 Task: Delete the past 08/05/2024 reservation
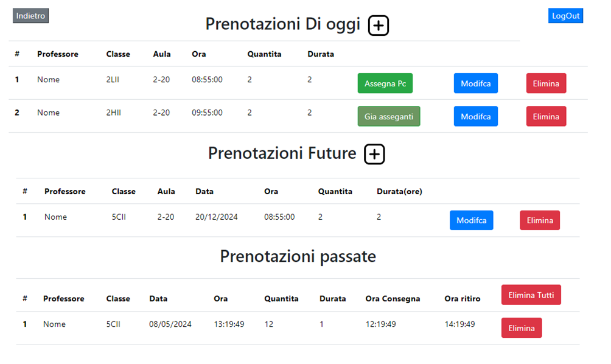click(521, 328)
